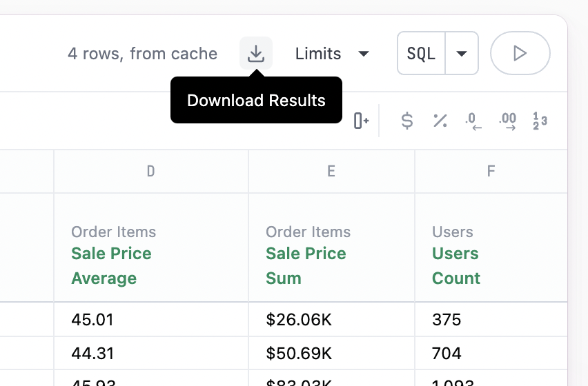588x386 pixels.
Task: Select the cell with value 375
Action: click(x=491, y=320)
